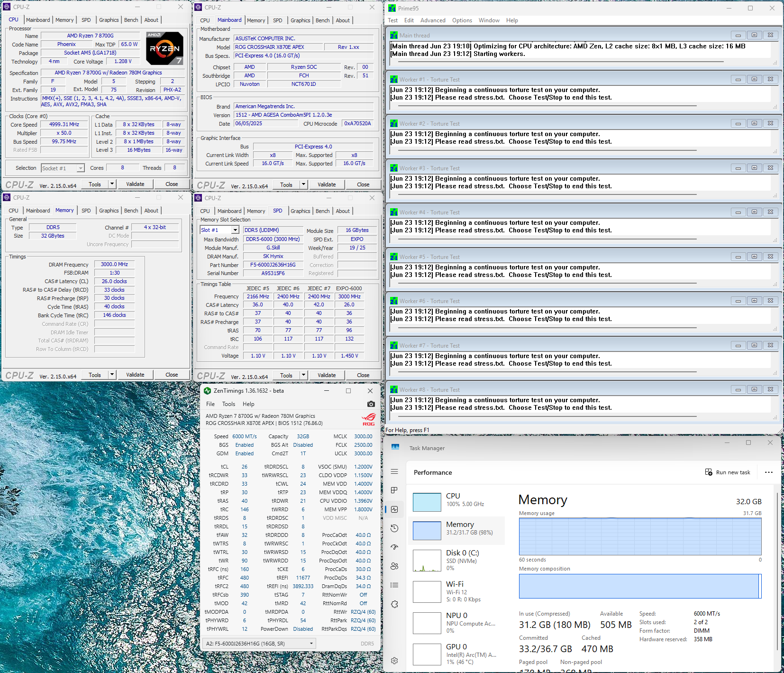This screenshot has height=673, width=784.
Task: Open ZenTimings Help menu
Action: click(x=248, y=404)
